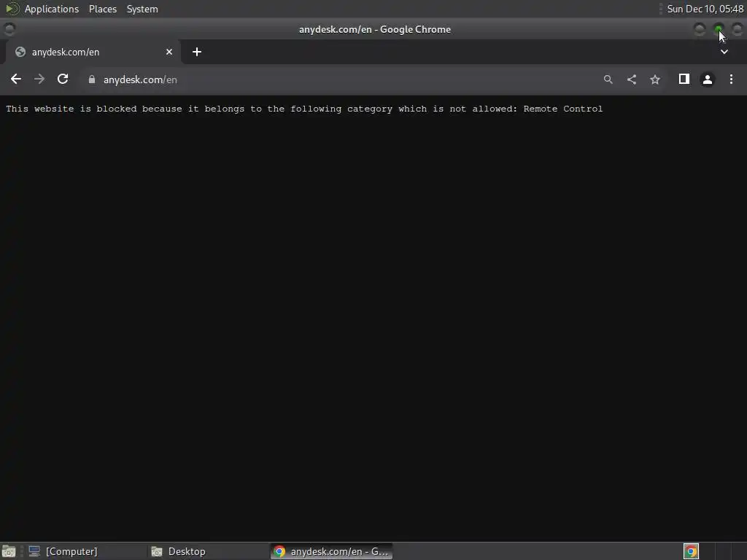Image resolution: width=747 pixels, height=560 pixels.
Task: Click the show desktop icon in bottom panel
Action: [x=9, y=551]
